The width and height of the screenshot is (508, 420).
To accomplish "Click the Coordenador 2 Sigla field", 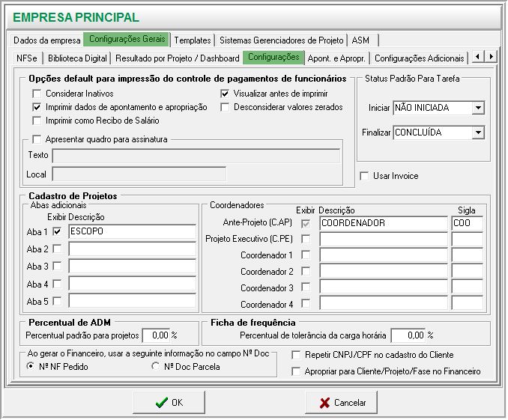I will coord(467,271).
